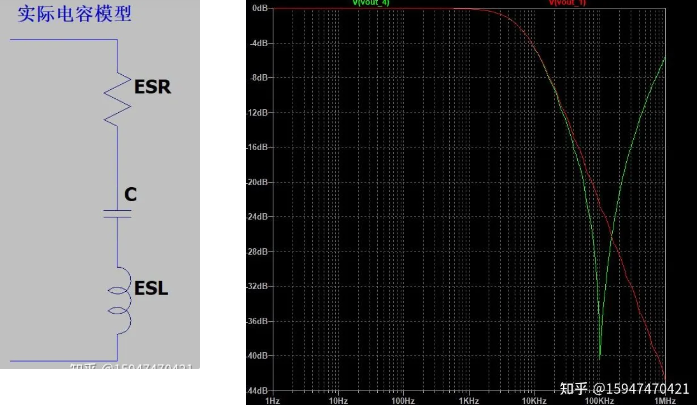Image resolution: width=697 pixels, height=405 pixels.
Task: Click the ESL inductor coil symbol
Action: (119, 301)
